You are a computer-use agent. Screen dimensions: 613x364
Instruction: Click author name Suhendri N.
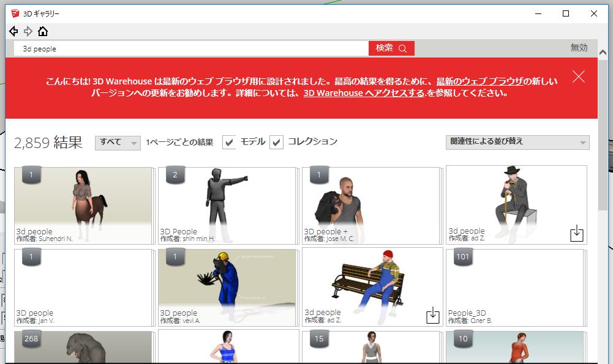pyautogui.click(x=56, y=239)
